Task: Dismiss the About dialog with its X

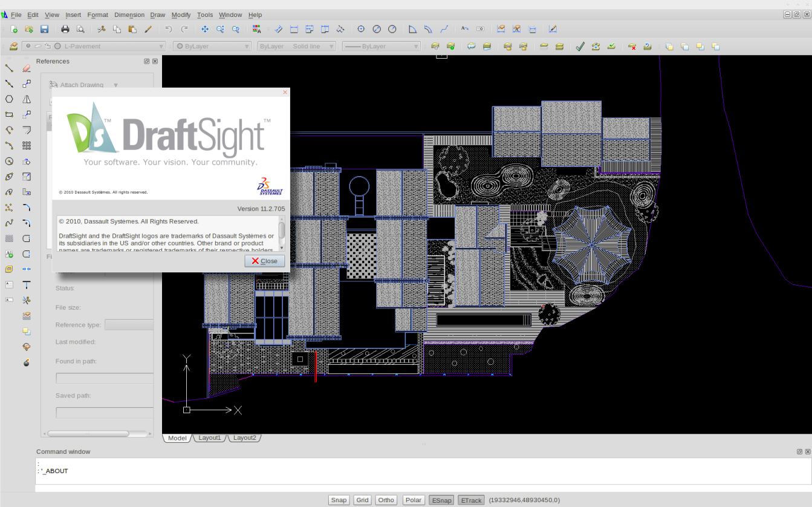Action: point(285,93)
